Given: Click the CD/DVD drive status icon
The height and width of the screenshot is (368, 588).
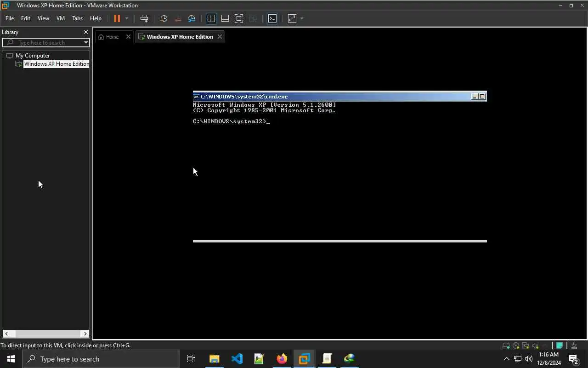Looking at the screenshot, I should pos(516,346).
